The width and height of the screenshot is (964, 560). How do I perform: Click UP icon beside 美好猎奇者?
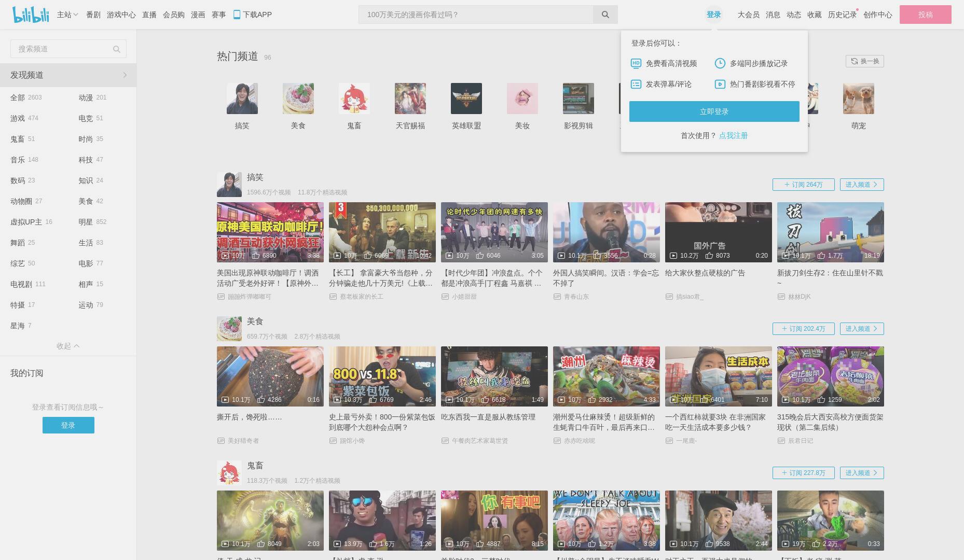[221, 441]
